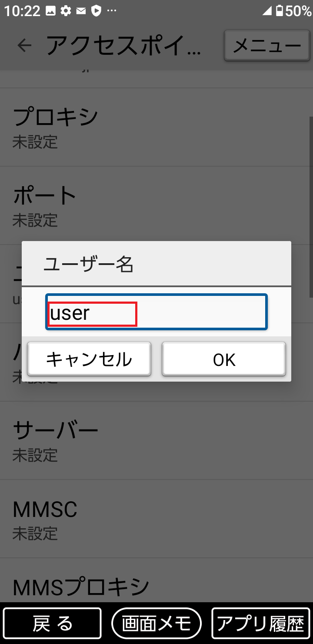Open the MMSプロキシ setting

point(156,587)
